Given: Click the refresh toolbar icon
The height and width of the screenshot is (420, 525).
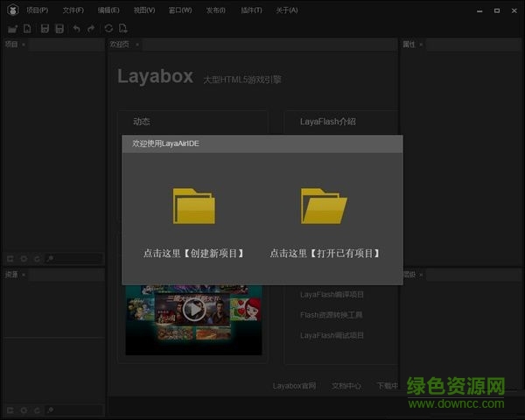Looking at the screenshot, I should tap(108, 28).
